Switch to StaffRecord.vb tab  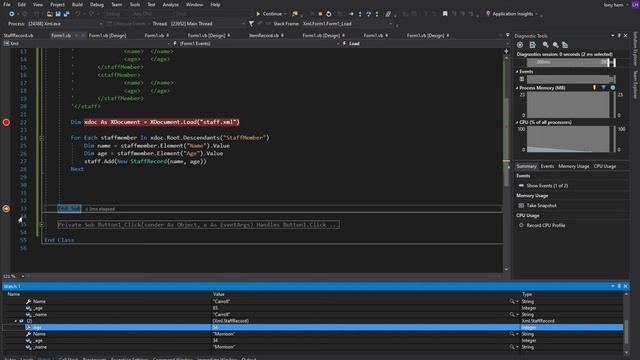click(19, 36)
